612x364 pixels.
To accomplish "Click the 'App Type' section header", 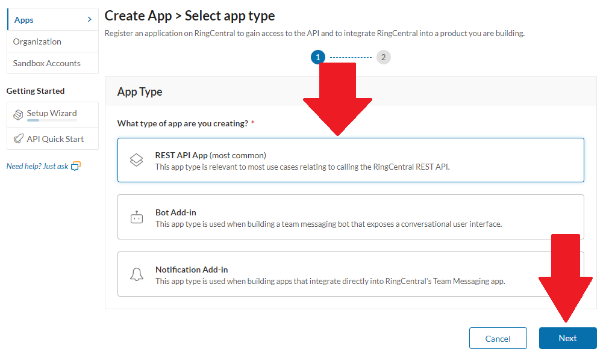I will pyautogui.click(x=140, y=91).
